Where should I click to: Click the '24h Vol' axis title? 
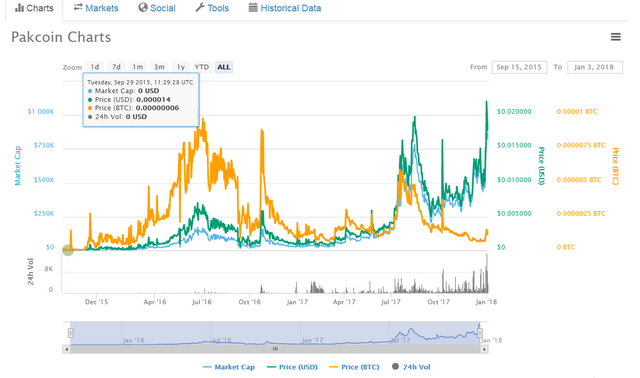pyautogui.click(x=31, y=271)
